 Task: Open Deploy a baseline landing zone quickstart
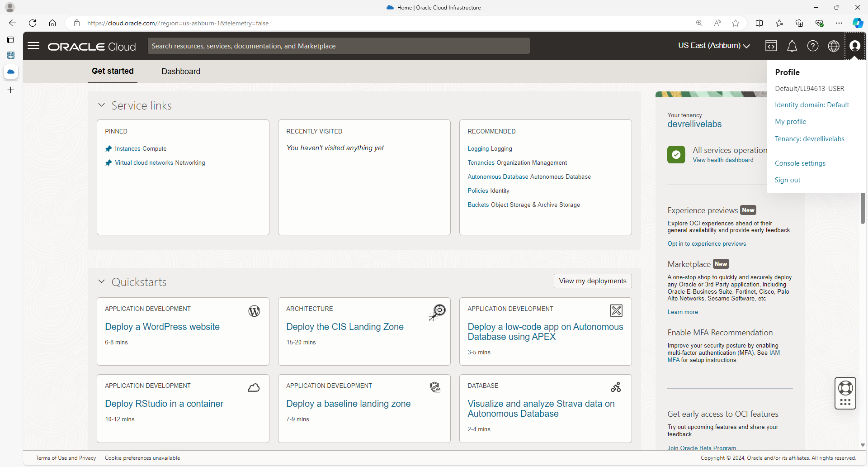click(x=349, y=404)
